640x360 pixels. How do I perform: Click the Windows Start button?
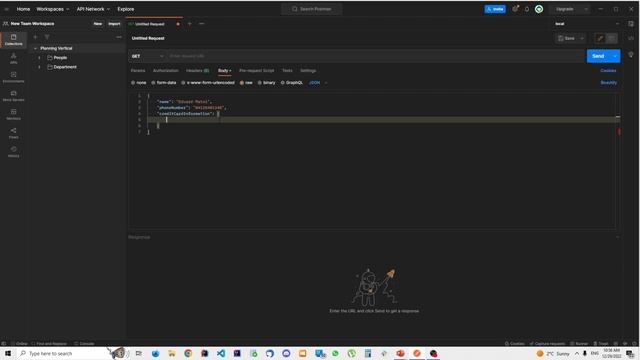[x=8, y=353]
